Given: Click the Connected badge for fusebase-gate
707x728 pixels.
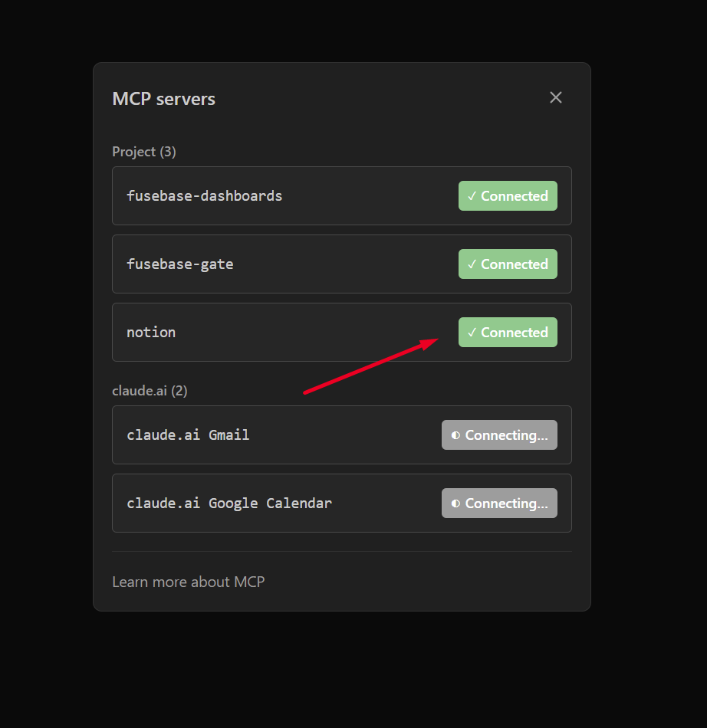Looking at the screenshot, I should pyautogui.click(x=508, y=264).
